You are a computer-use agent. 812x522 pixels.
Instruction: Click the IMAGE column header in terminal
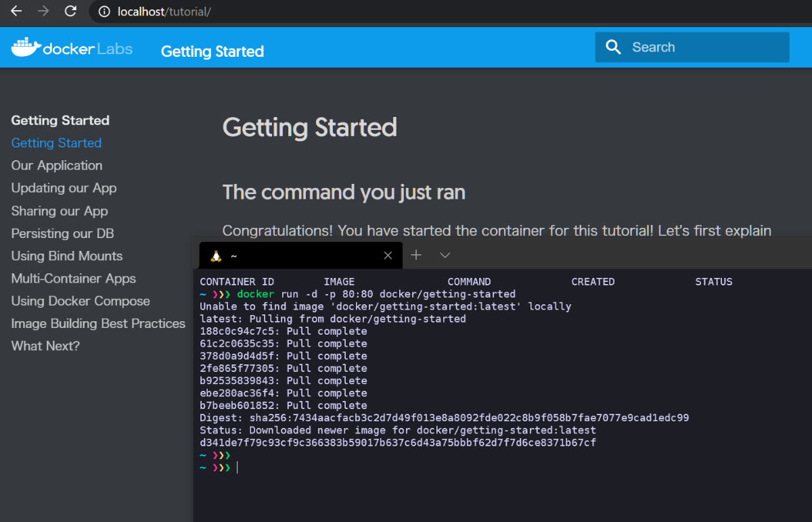339,281
